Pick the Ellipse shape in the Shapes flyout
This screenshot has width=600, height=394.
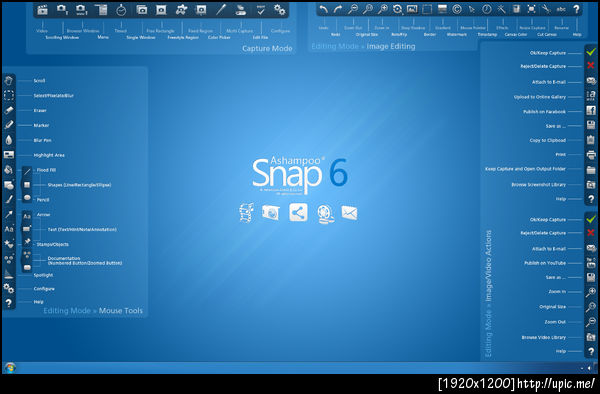pos(27,198)
